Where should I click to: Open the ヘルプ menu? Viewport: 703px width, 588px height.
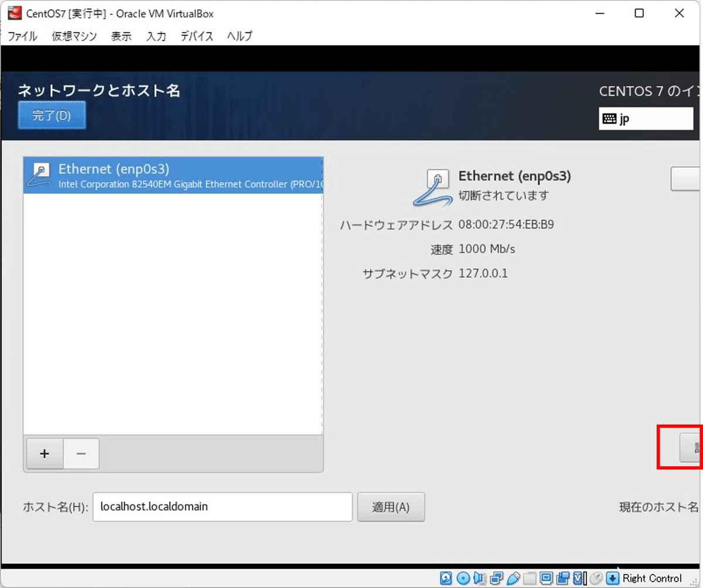240,36
